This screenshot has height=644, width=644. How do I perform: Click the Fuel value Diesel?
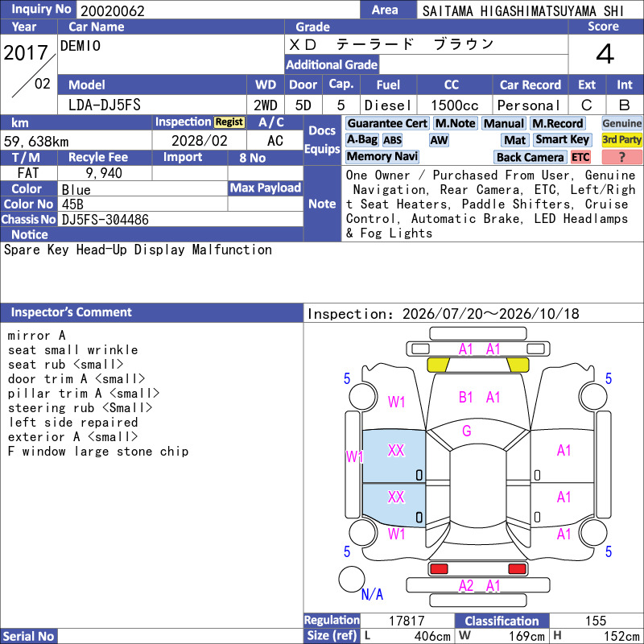[388, 105]
